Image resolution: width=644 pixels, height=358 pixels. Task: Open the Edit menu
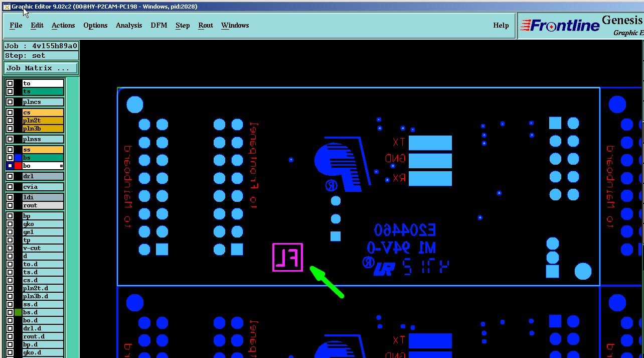coord(37,25)
